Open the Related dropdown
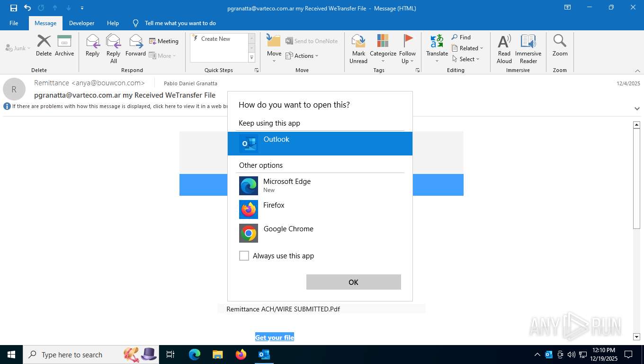 (x=467, y=48)
